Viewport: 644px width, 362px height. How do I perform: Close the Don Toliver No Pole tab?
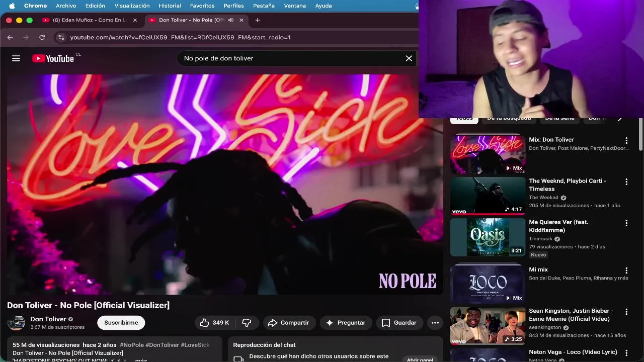(x=242, y=20)
